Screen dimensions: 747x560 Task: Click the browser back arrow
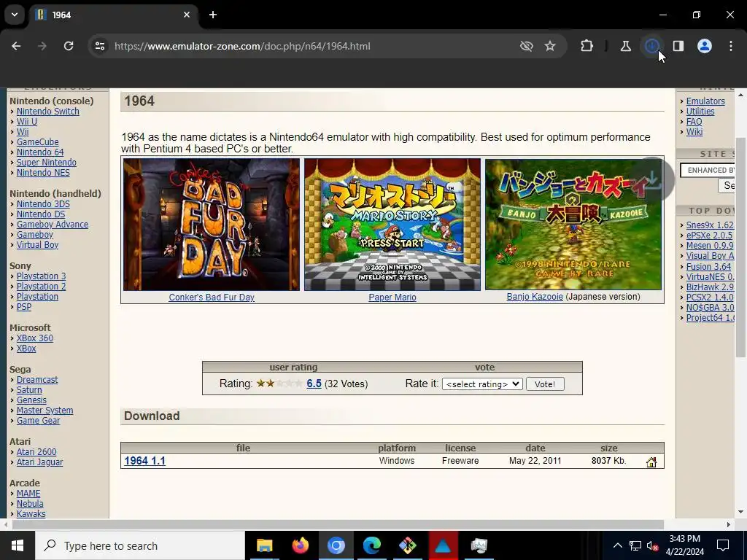pyautogui.click(x=16, y=46)
